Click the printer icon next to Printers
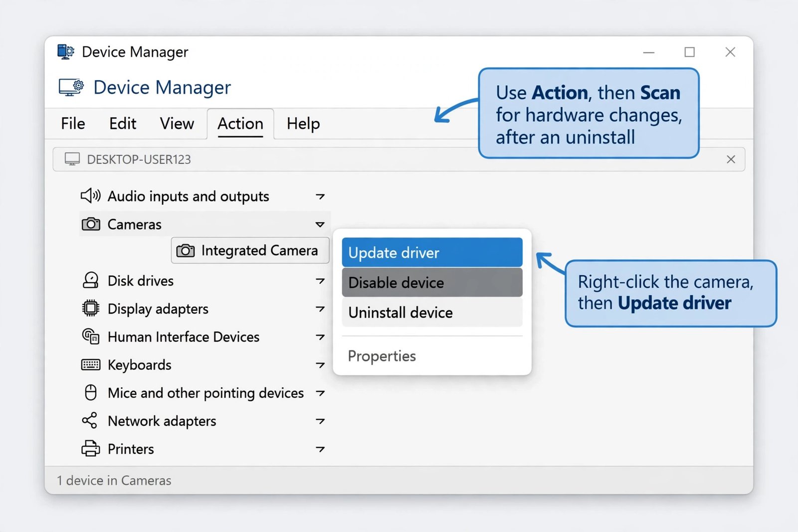This screenshot has height=532, width=798. [x=90, y=448]
